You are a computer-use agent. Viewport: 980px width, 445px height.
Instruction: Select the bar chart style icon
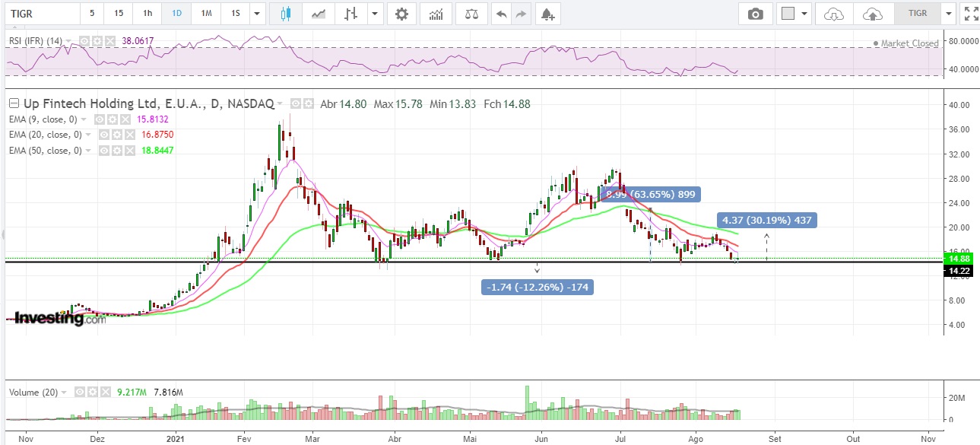pos(350,14)
